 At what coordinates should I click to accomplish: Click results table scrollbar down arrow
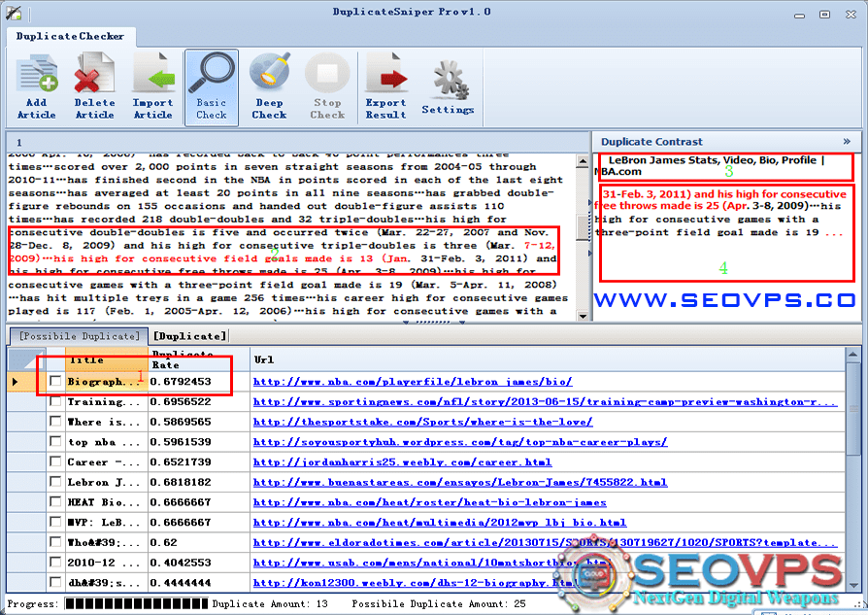point(852,585)
